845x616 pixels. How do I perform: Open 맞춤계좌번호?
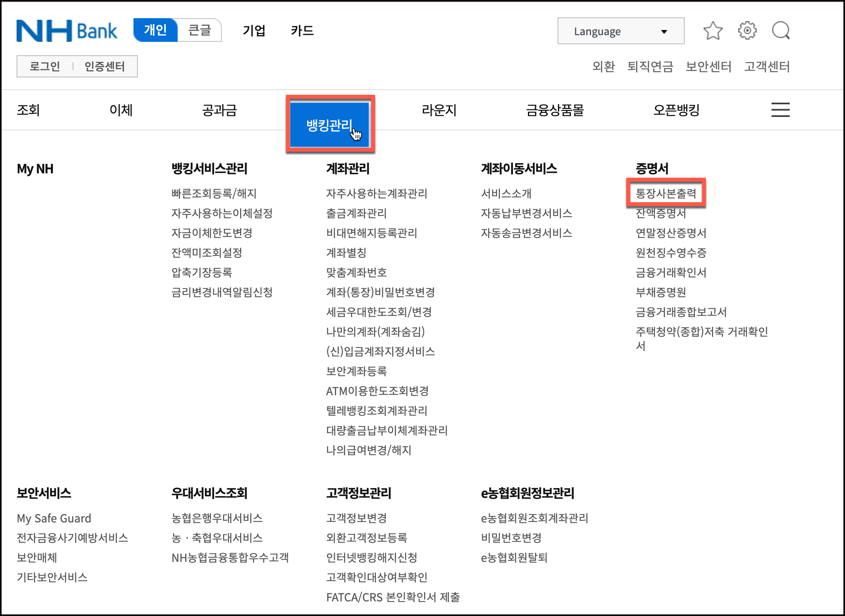coord(356,272)
